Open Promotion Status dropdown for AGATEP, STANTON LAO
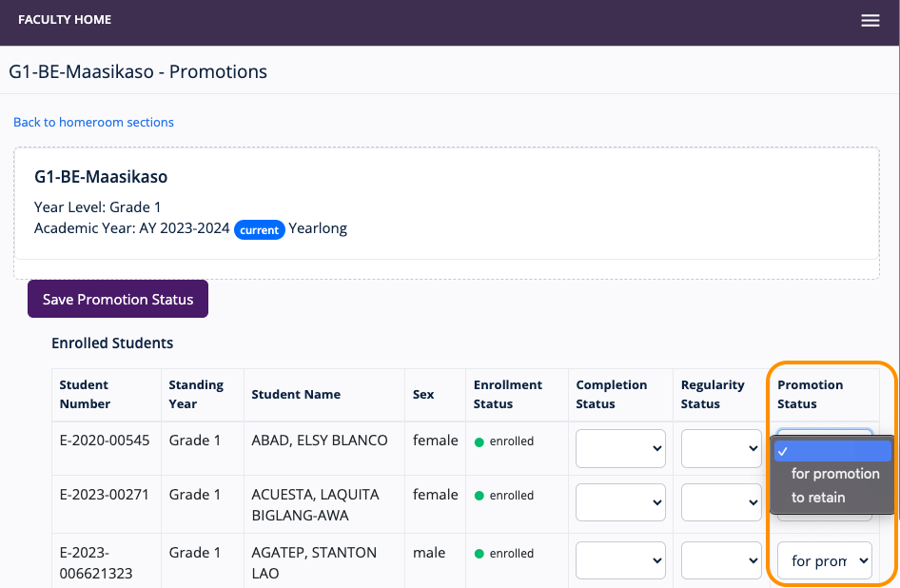The width and height of the screenshot is (900, 588). pyautogui.click(x=824, y=560)
